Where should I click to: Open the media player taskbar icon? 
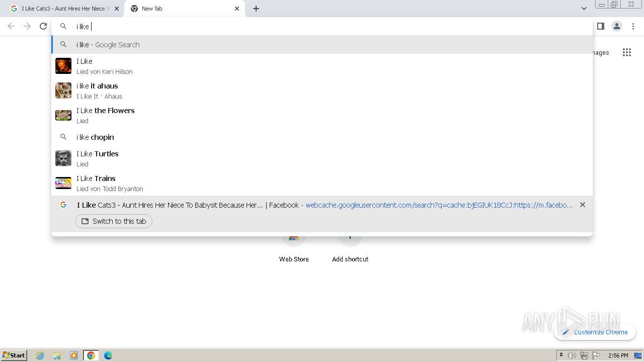[x=74, y=355]
